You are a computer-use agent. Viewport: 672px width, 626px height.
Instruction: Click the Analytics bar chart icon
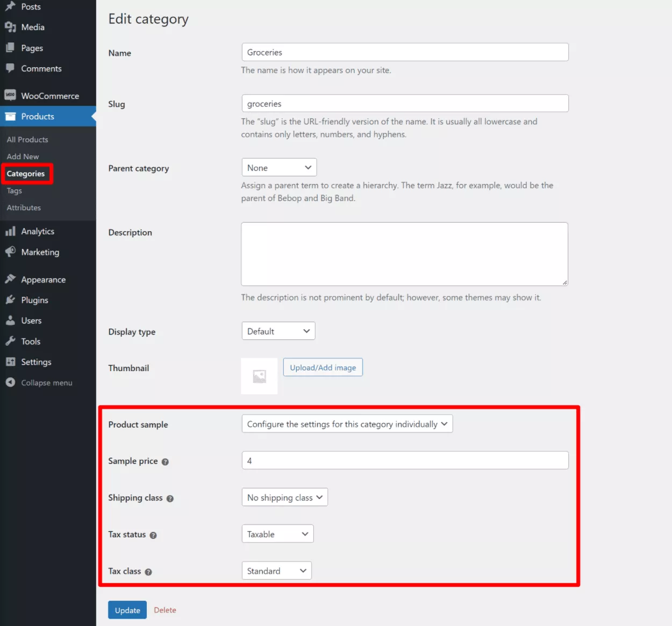[10, 231]
